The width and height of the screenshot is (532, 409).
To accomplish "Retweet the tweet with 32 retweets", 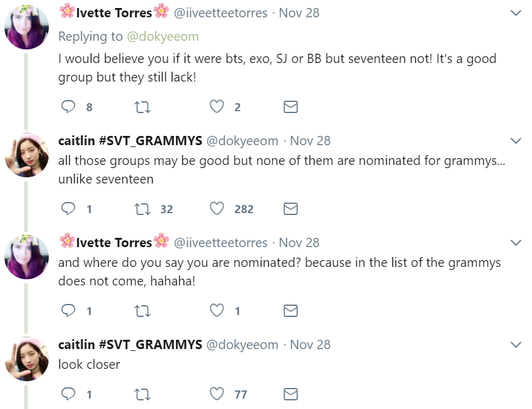I will pyautogui.click(x=142, y=209).
